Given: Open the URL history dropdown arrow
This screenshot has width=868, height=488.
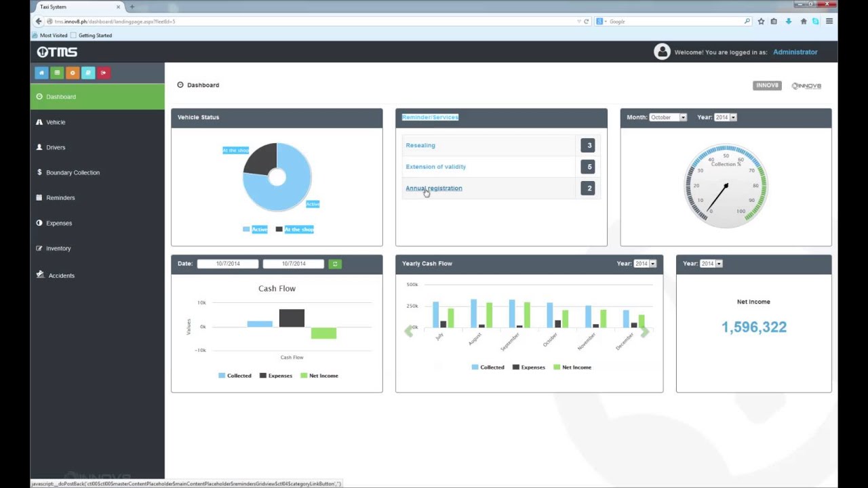Looking at the screenshot, I should point(578,22).
